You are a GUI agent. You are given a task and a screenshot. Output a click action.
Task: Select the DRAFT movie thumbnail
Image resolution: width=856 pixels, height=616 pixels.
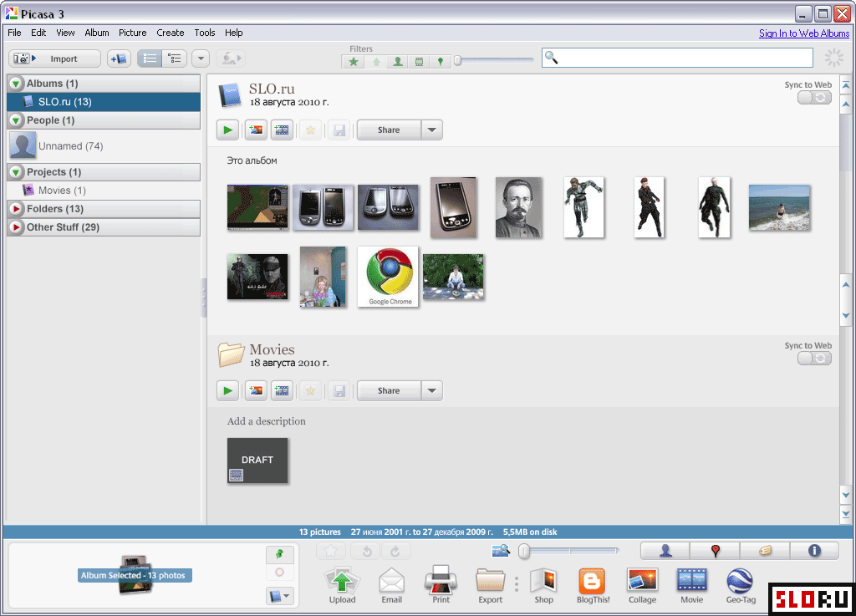257,461
